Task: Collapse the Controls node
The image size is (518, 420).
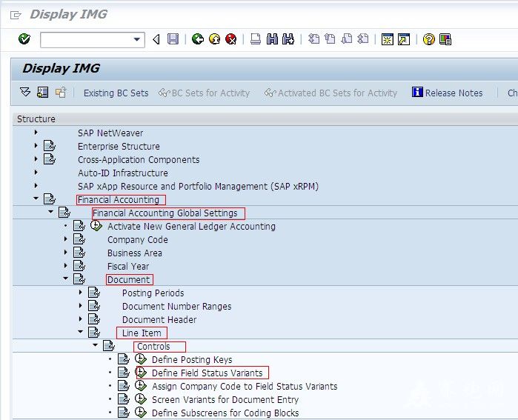Action: pos(95,345)
